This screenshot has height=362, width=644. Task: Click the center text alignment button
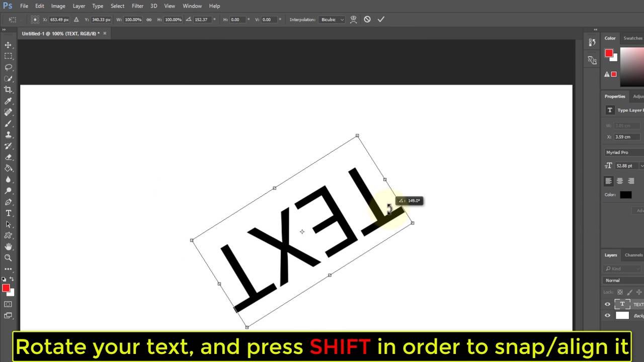pos(620,181)
